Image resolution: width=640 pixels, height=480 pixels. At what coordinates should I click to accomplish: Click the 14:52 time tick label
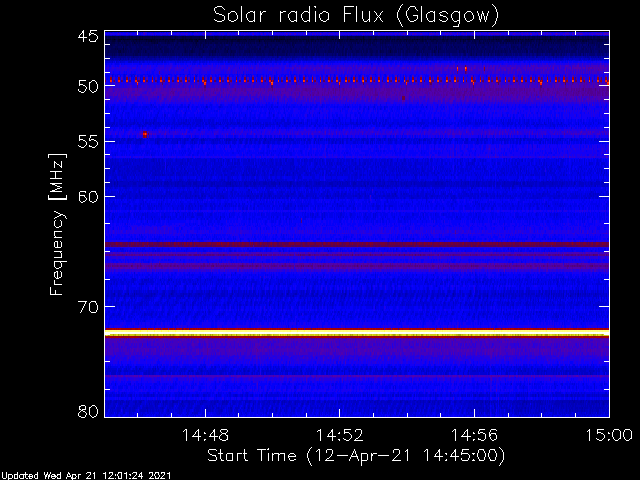pyautogui.click(x=340, y=435)
